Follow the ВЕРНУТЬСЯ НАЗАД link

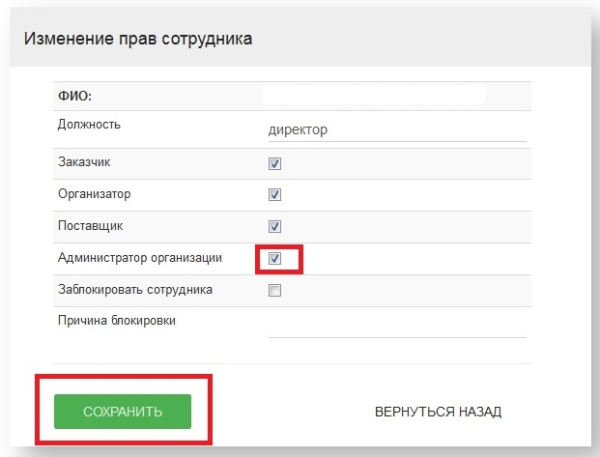(437, 411)
